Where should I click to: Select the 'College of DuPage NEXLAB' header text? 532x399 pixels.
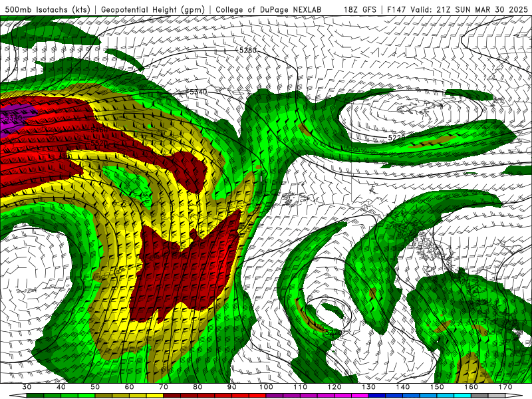pyautogui.click(x=269, y=9)
